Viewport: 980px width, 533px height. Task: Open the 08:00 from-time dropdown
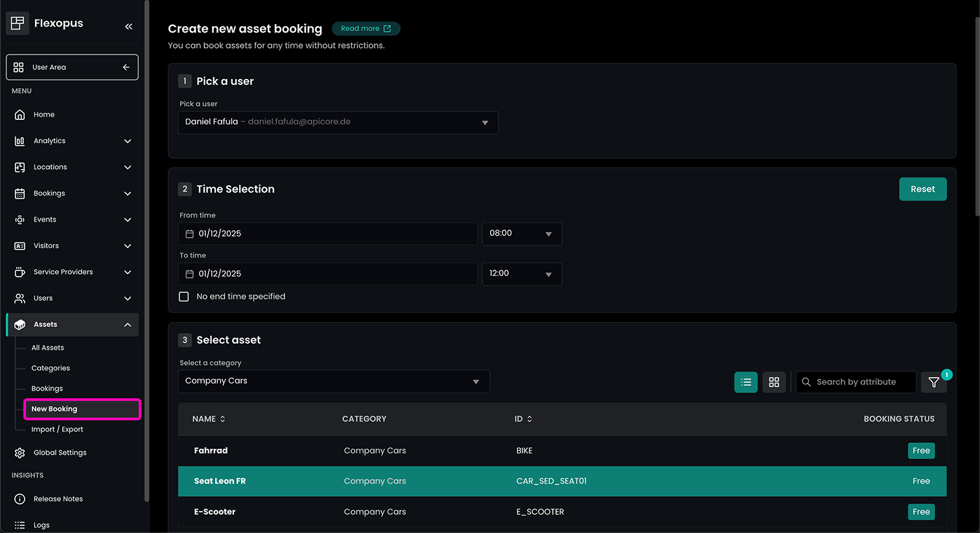(x=521, y=234)
